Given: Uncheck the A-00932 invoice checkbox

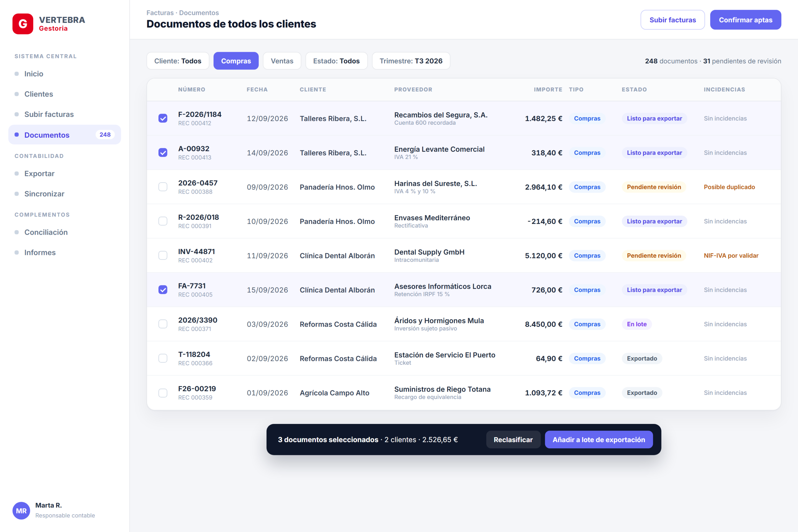Looking at the screenshot, I should 163,152.
